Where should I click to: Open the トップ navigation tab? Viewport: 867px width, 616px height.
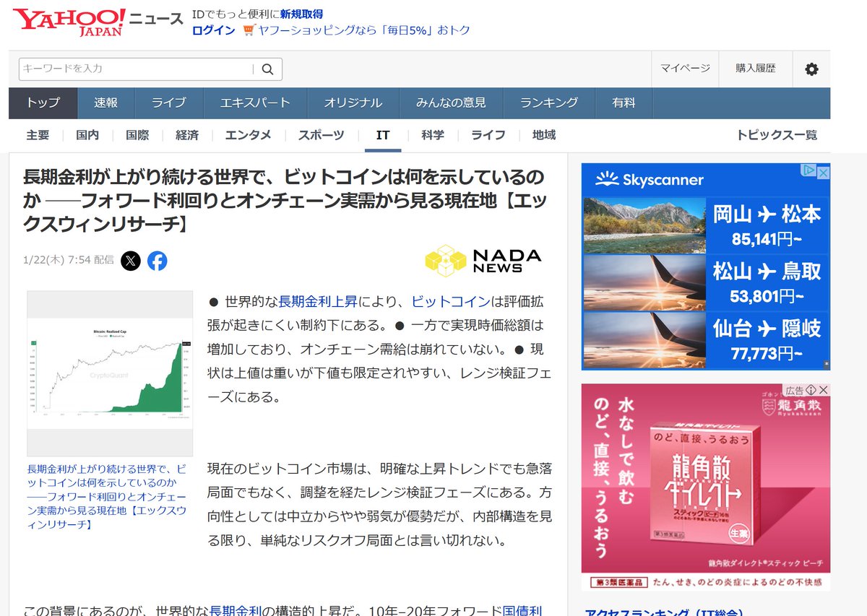coord(42,103)
